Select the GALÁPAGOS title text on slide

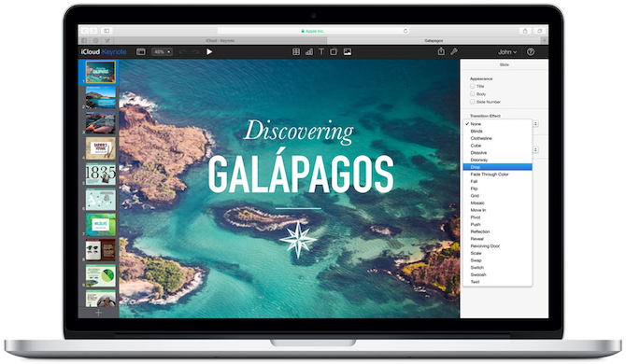click(x=301, y=171)
